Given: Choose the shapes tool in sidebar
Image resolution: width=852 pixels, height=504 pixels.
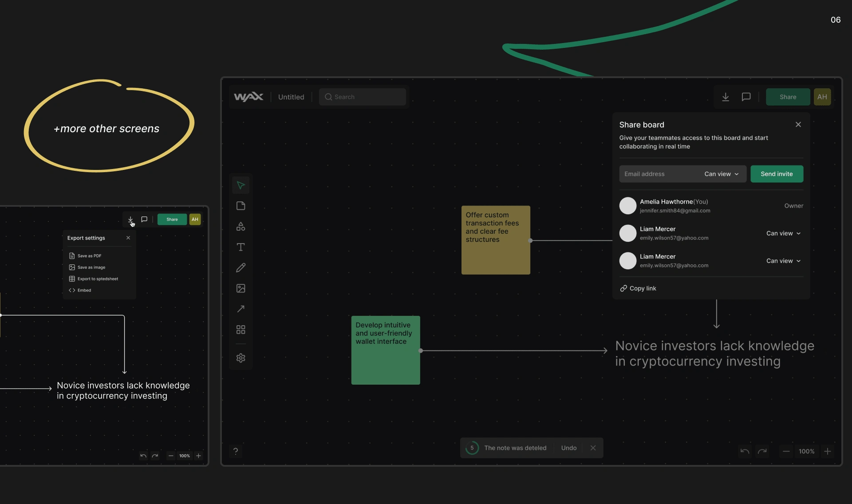Looking at the screenshot, I should pos(241,226).
